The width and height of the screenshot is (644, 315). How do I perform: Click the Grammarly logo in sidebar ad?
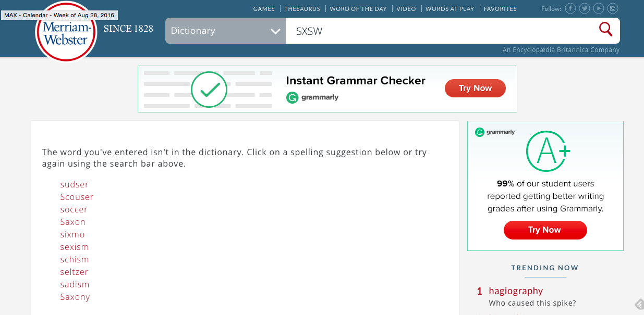[495, 132]
